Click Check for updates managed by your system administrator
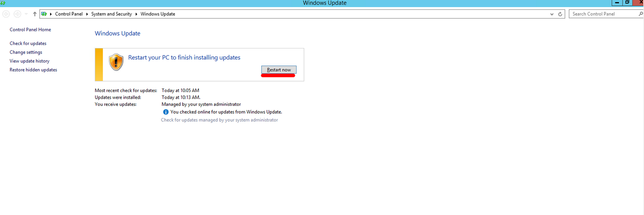This screenshot has height=215, width=644. (220, 120)
